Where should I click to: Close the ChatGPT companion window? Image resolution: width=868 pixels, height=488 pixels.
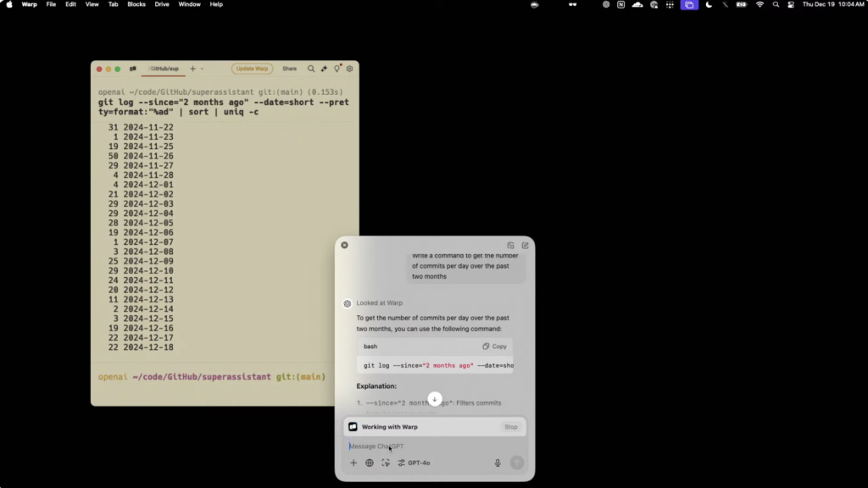tap(344, 245)
